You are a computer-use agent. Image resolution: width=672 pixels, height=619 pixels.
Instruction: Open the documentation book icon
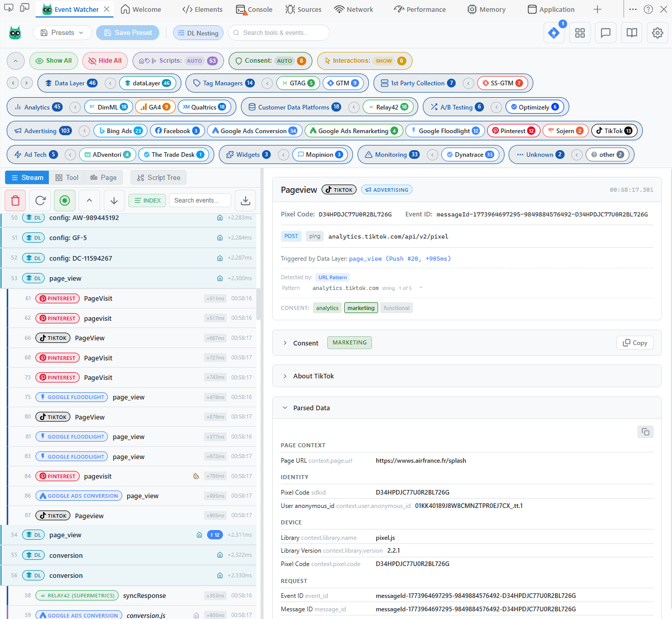tap(631, 32)
